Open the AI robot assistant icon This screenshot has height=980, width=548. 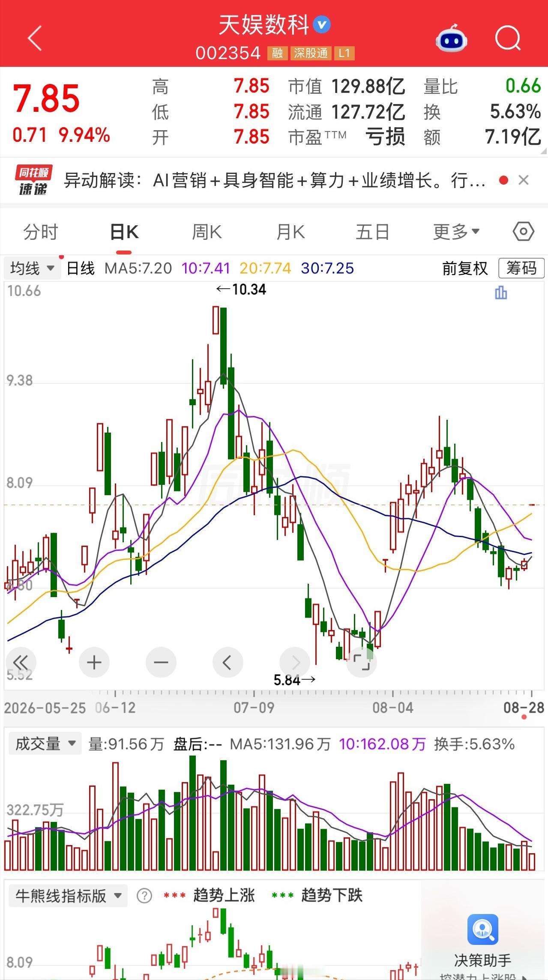(451, 39)
